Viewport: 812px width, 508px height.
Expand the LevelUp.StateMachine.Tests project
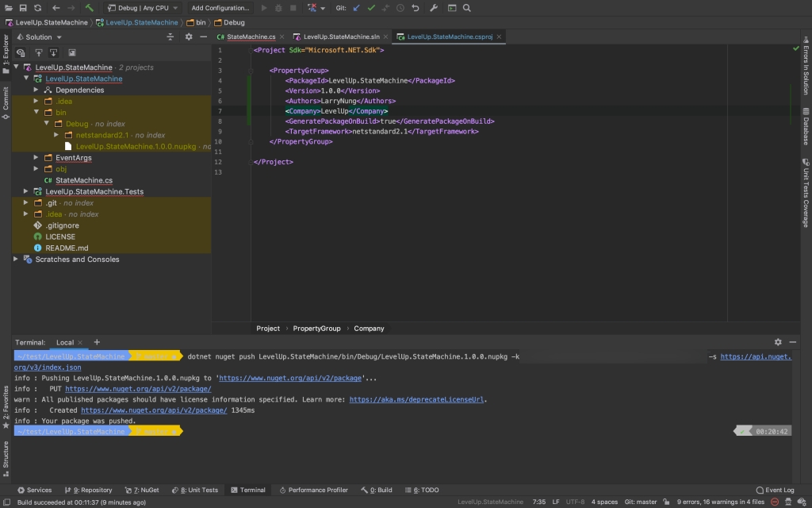pyautogui.click(x=26, y=191)
